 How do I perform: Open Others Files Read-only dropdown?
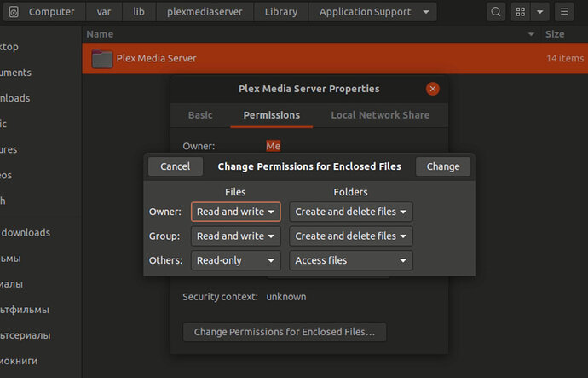point(236,260)
